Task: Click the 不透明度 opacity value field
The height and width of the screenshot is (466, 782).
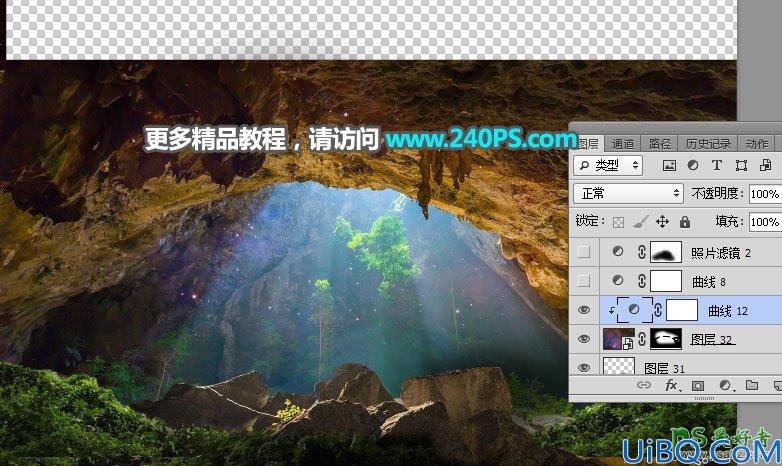Action: [x=765, y=194]
